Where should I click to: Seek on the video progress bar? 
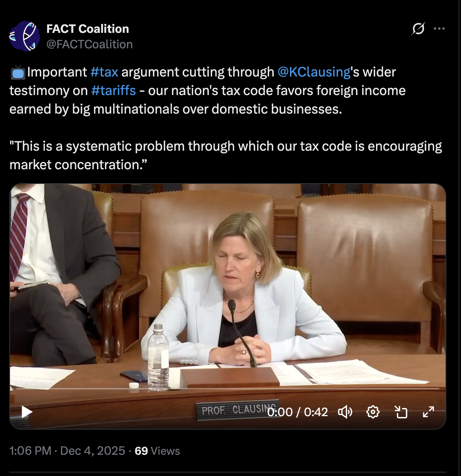coord(228,389)
